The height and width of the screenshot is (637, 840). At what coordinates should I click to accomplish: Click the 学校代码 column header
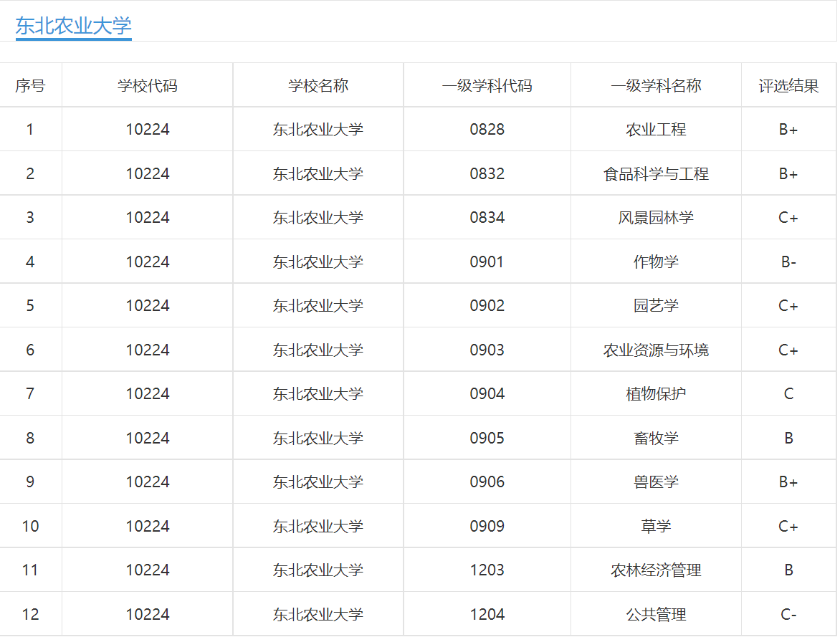tap(148, 86)
